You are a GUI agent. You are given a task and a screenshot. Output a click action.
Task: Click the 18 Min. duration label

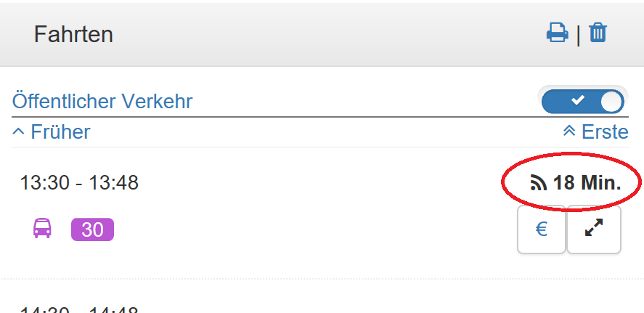pos(587,183)
